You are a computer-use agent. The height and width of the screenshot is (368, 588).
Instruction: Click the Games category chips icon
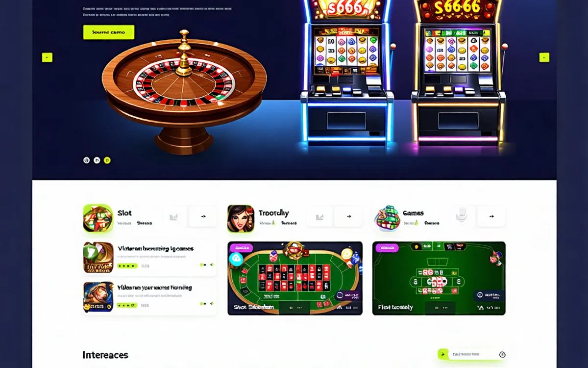pyautogui.click(x=387, y=218)
